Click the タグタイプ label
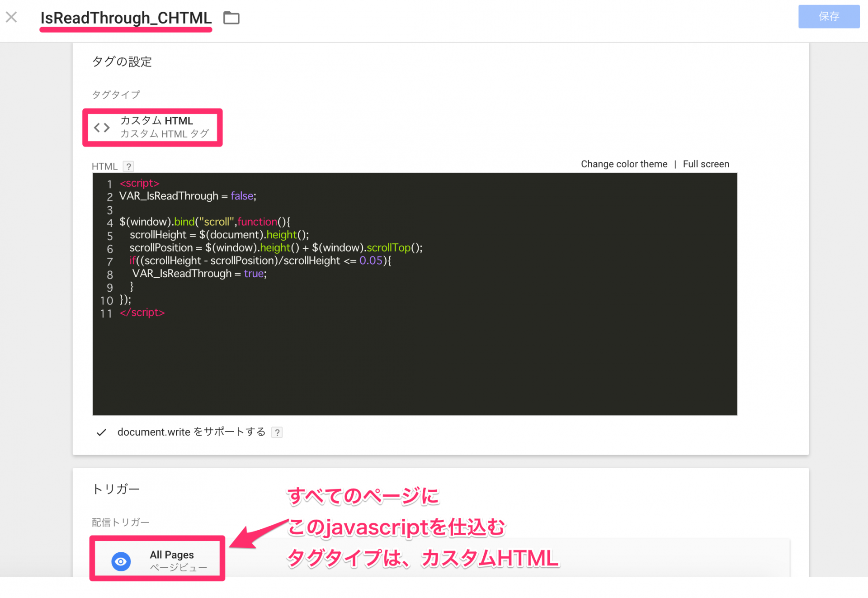Image resolution: width=868 pixels, height=598 pixels. [116, 95]
